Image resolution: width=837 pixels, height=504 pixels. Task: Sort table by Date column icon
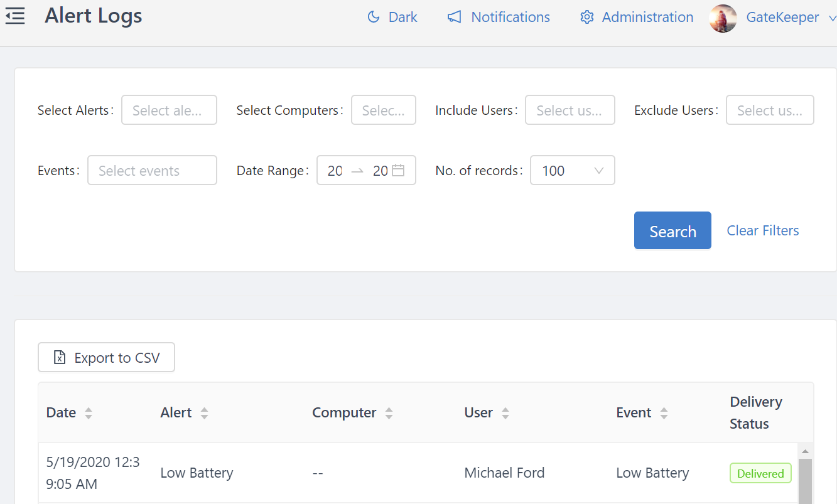tap(89, 413)
